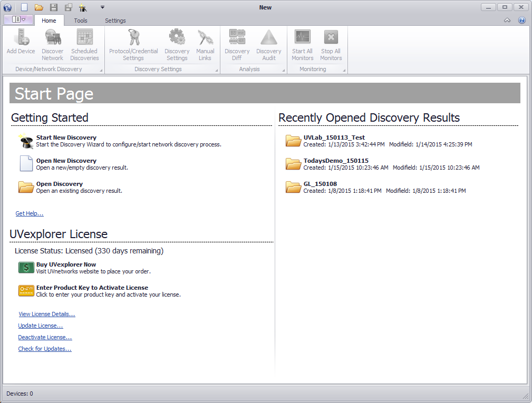532x403 pixels.
Task: Launch Discover Network from the ribbon
Action: coord(53,45)
